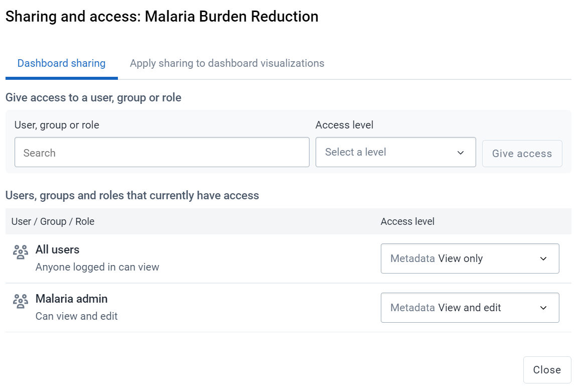The image size is (586, 392).
Task: Open Apply sharing to dashboard visualizations tab
Action: [x=227, y=63]
